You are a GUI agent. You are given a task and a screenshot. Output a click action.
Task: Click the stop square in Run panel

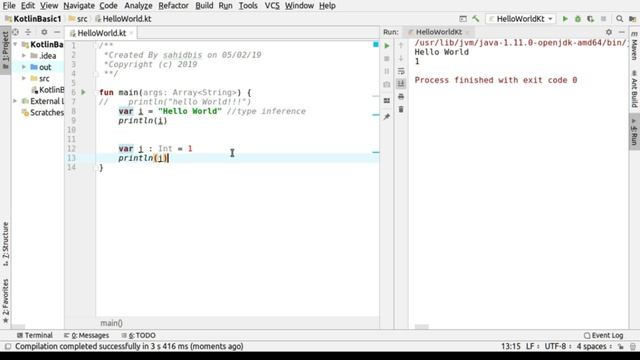[x=387, y=59]
